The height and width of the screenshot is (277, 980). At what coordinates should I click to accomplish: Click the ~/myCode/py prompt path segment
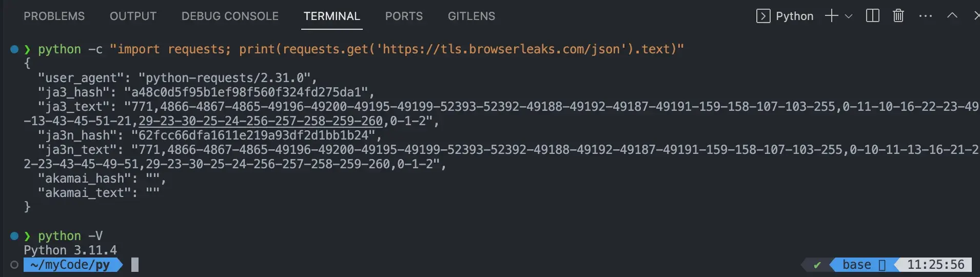pyautogui.click(x=70, y=265)
